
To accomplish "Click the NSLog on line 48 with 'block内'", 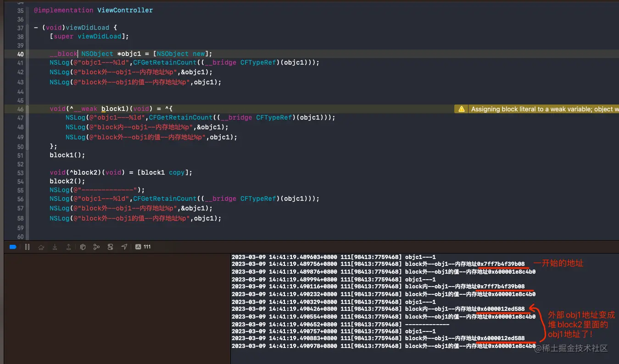I will tap(147, 127).
